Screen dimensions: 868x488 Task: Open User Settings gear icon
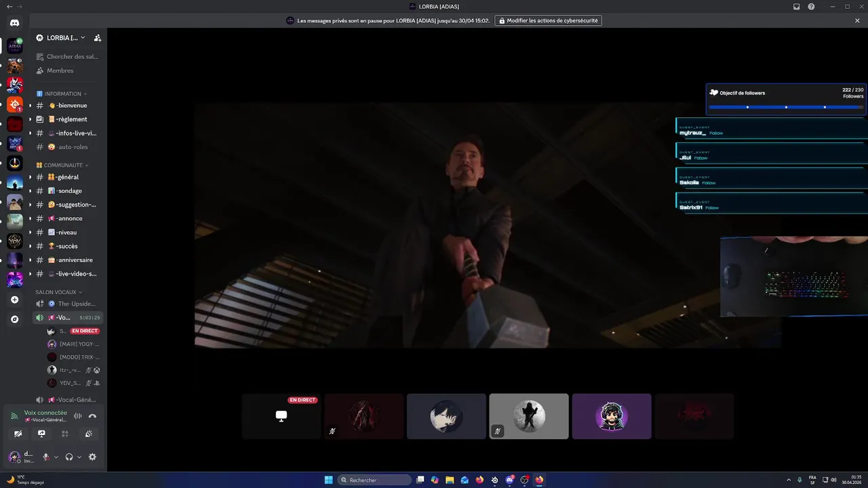pyautogui.click(x=92, y=457)
